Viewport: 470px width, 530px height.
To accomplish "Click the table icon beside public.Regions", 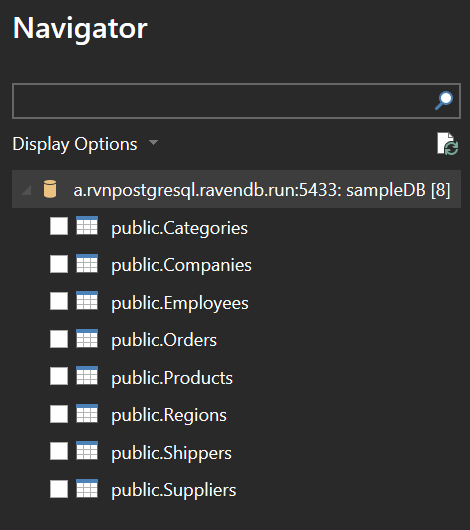I will (87, 413).
